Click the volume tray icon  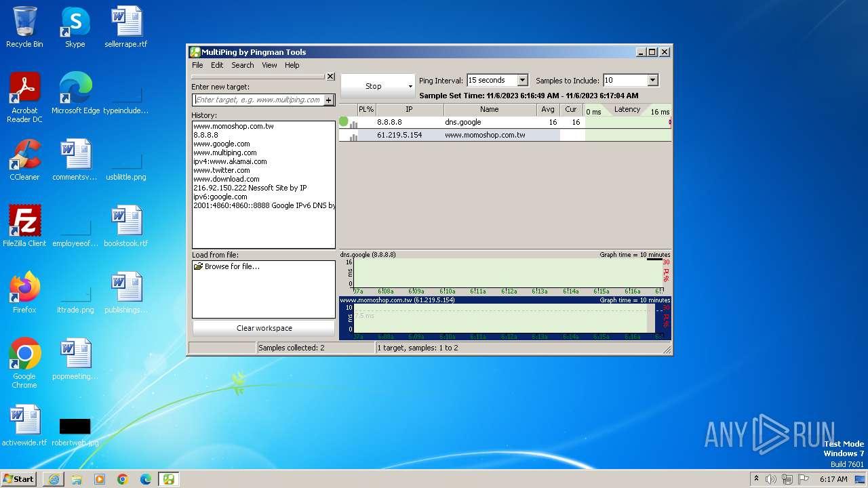(x=771, y=479)
